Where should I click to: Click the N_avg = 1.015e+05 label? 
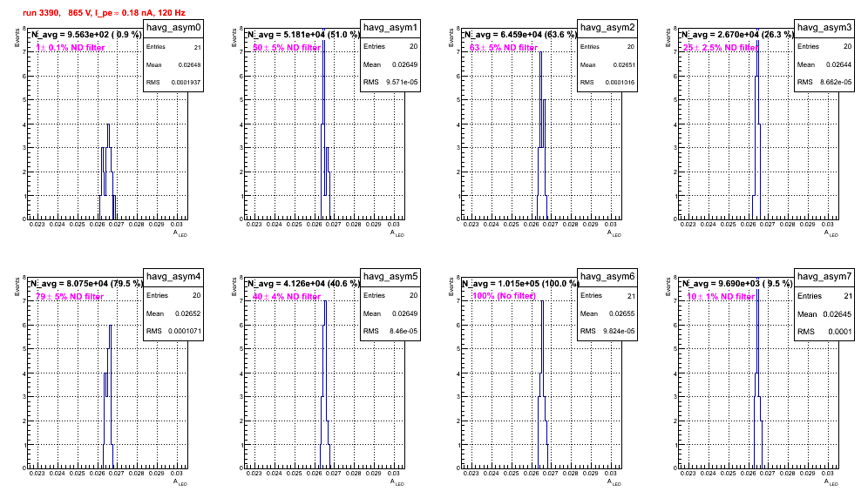point(520,283)
